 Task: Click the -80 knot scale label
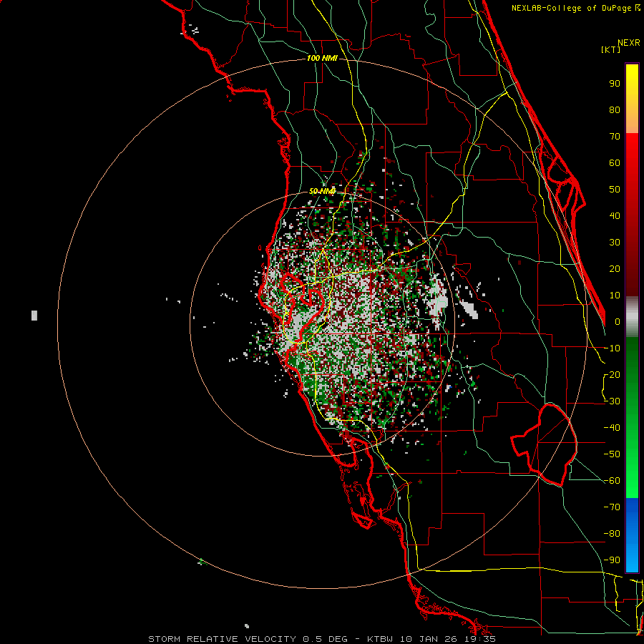tap(612, 534)
